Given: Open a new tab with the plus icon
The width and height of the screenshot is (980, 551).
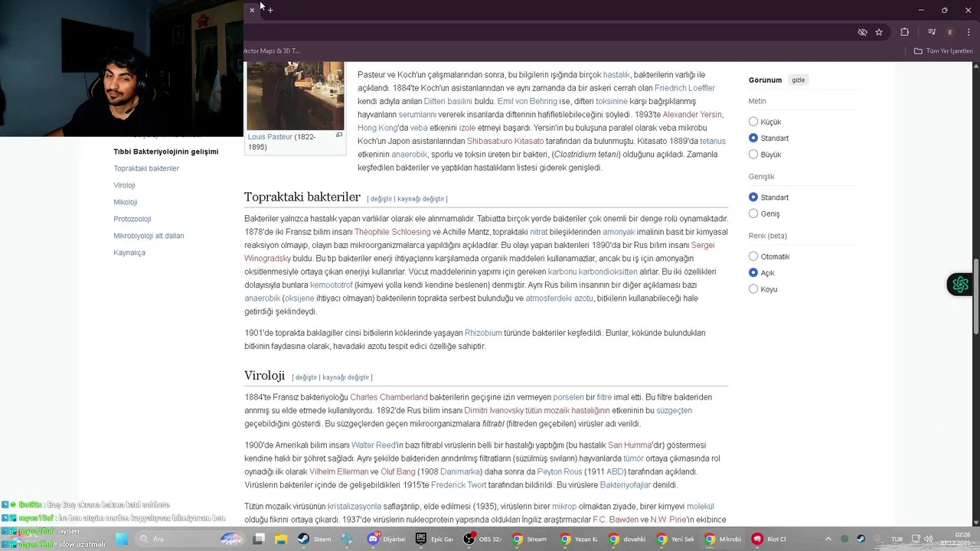Looking at the screenshot, I should point(270,10).
